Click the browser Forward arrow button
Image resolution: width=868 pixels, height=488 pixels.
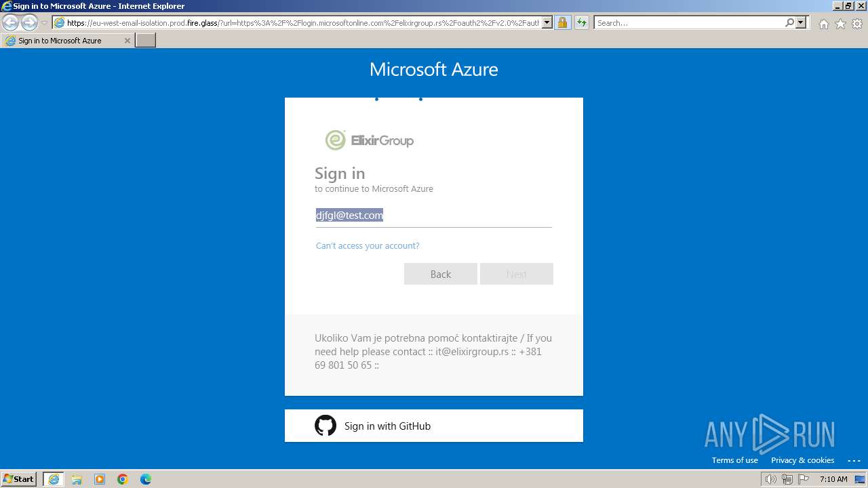[29, 23]
